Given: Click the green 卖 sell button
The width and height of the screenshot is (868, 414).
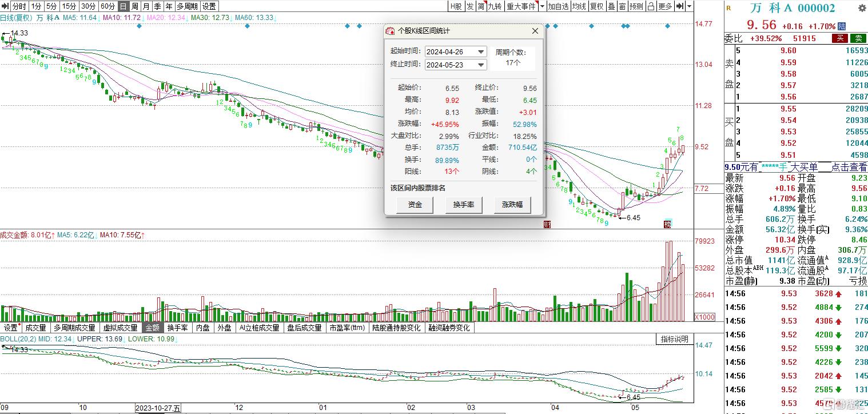Looking at the screenshot, I should point(858,38).
